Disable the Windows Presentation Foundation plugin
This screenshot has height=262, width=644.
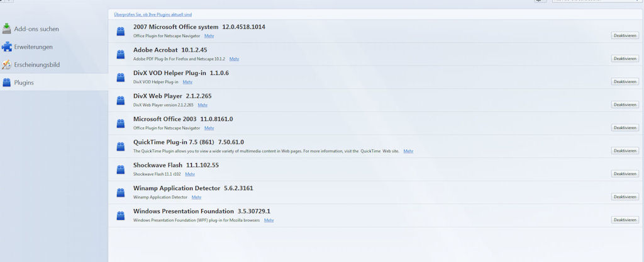coord(625,220)
